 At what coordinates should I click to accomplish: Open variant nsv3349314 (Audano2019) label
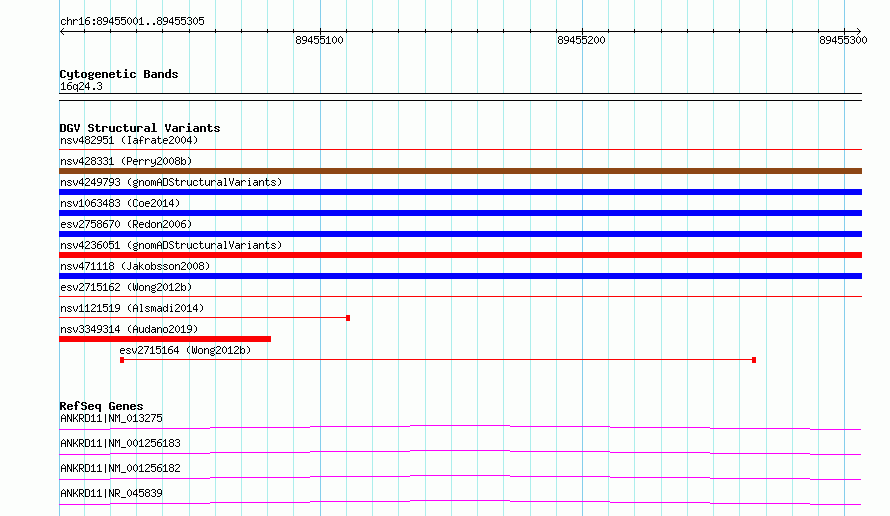[x=129, y=329]
